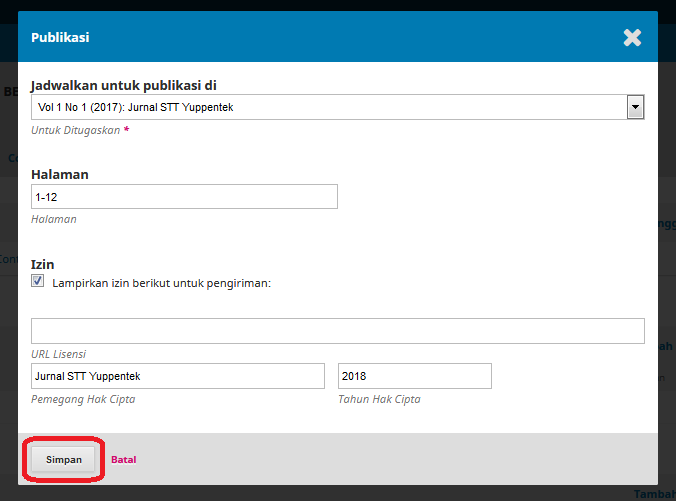Open the issue dropdown showing Vol 1 No 1 (2017)

[x=330, y=107]
